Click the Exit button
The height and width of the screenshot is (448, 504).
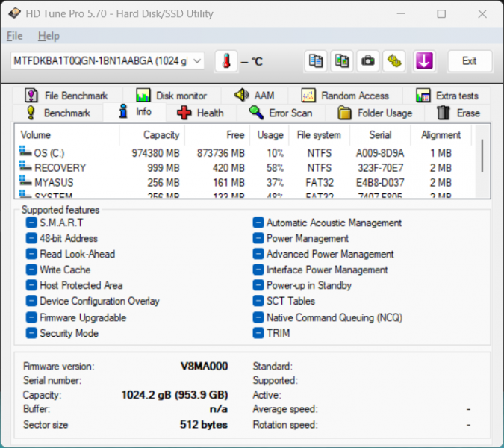point(470,61)
